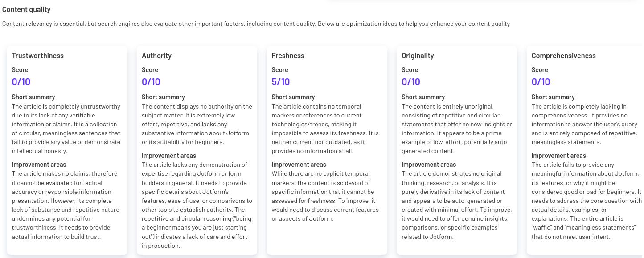Viewport: 644px width, 258px height.
Task: Click the Originality card heading
Action: click(x=418, y=56)
